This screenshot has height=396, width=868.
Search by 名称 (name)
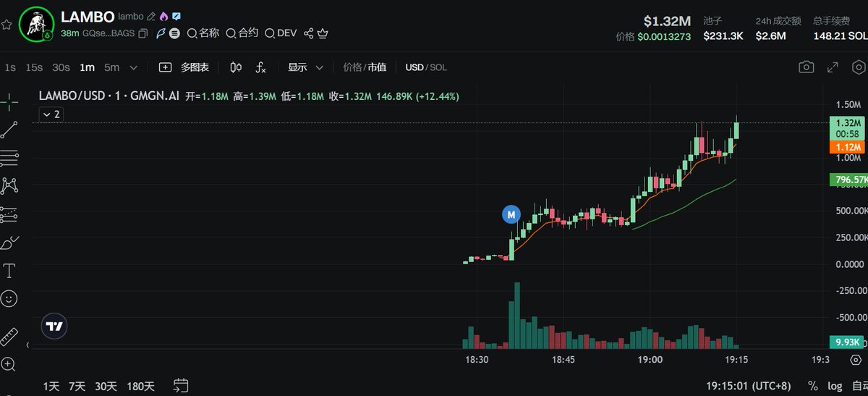(203, 33)
